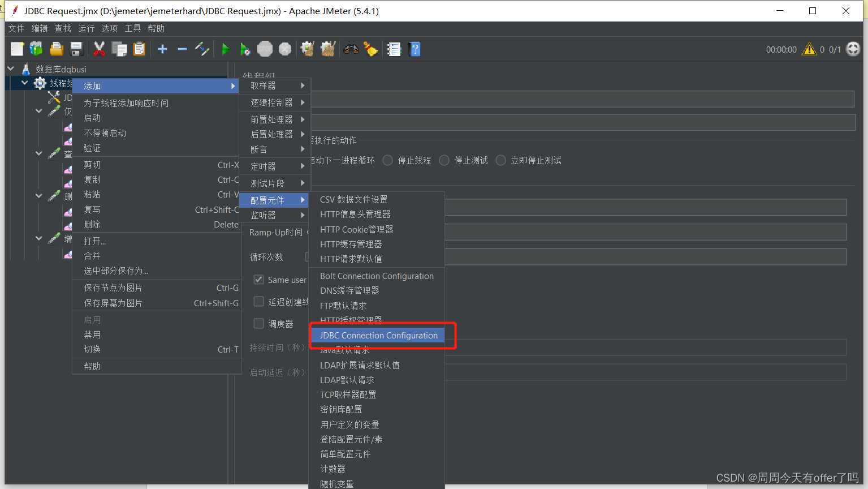Viewport: 868px width, 489px height.
Task: Open the 选项 menu
Action: click(x=110, y=28)
